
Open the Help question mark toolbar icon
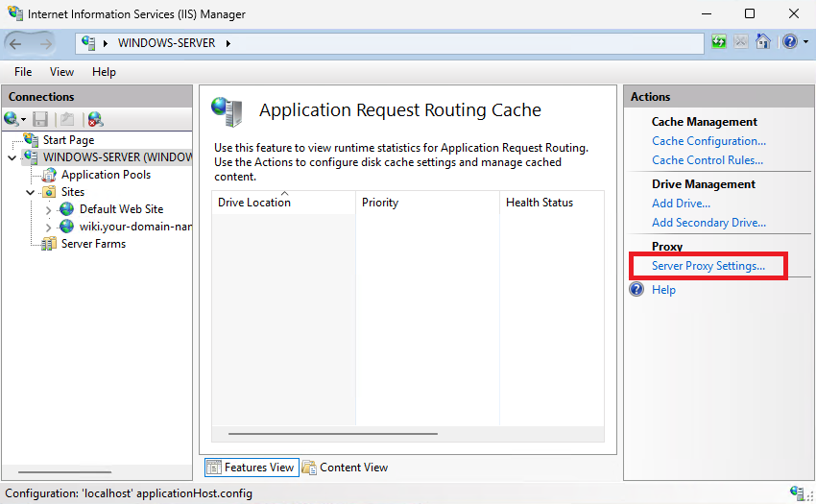790,41
